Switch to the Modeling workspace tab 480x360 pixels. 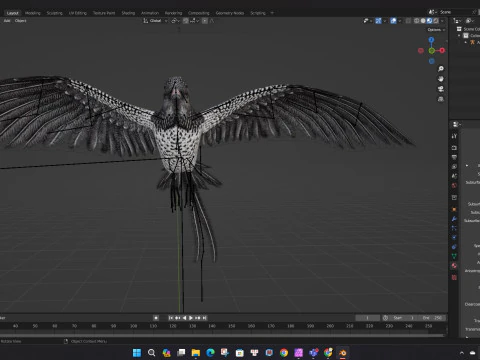coord(33,13)
